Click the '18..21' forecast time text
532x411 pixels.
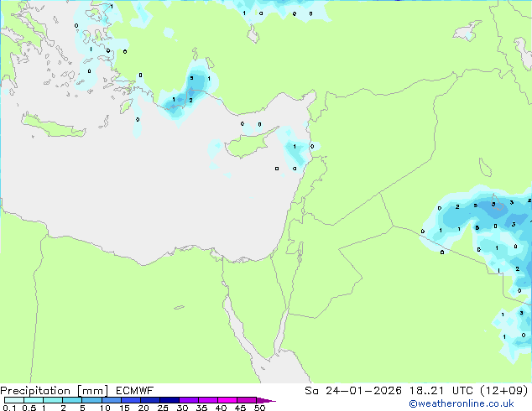426,391
